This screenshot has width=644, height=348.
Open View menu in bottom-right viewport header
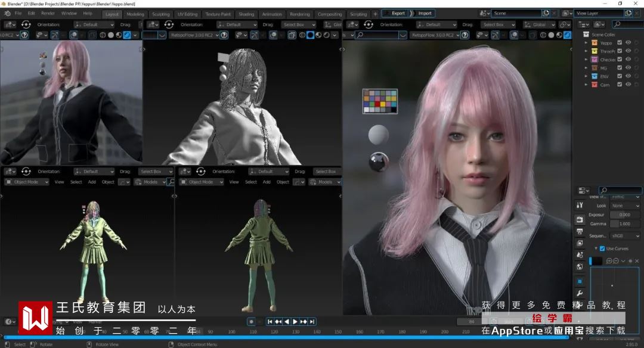tap(234, 182)
